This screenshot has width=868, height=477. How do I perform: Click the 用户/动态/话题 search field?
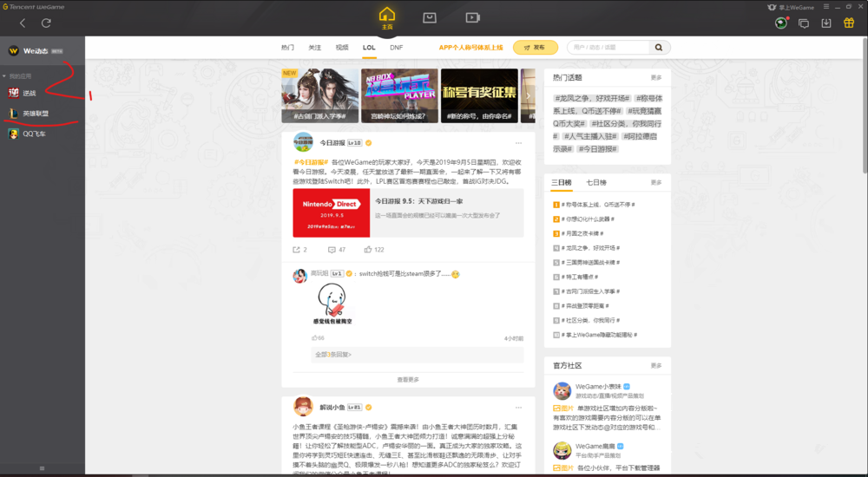(608, 48)
